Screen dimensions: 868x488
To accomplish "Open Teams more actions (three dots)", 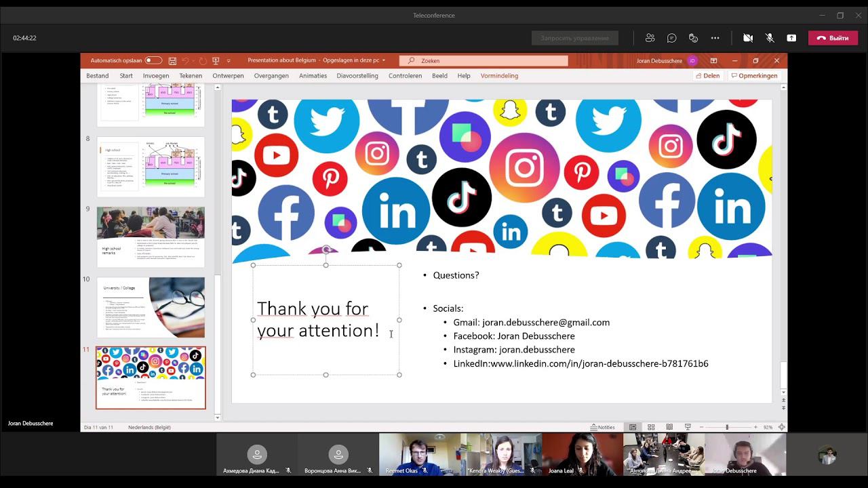I will (715, 38).
